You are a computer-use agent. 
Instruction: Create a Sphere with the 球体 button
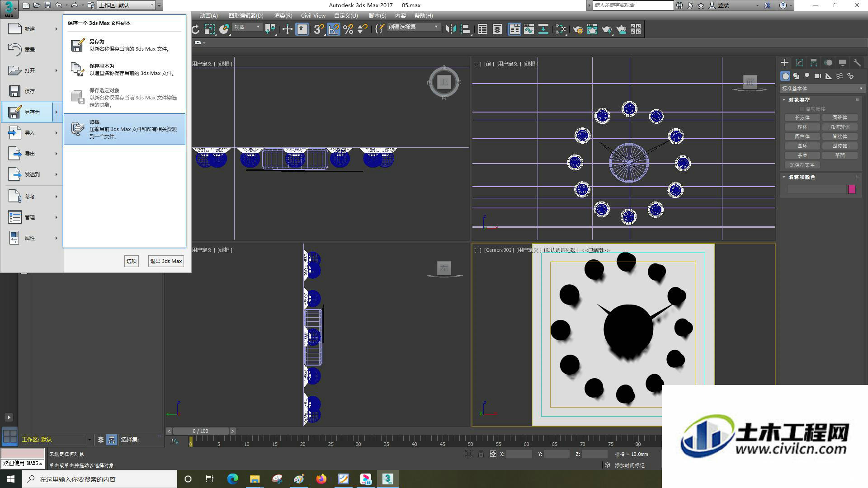[x=802, y=127]
